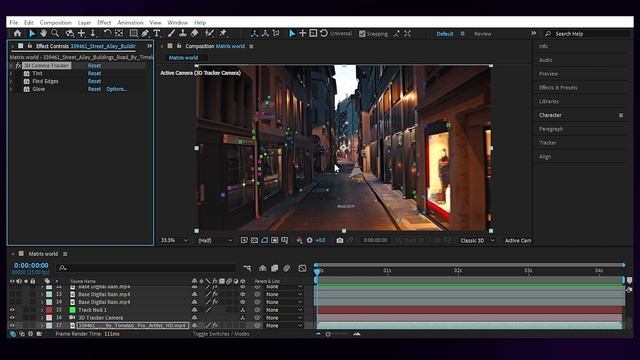Hide the 3D Tracker Camera layer
640x360 pixels.
click(x=12, y=318)
